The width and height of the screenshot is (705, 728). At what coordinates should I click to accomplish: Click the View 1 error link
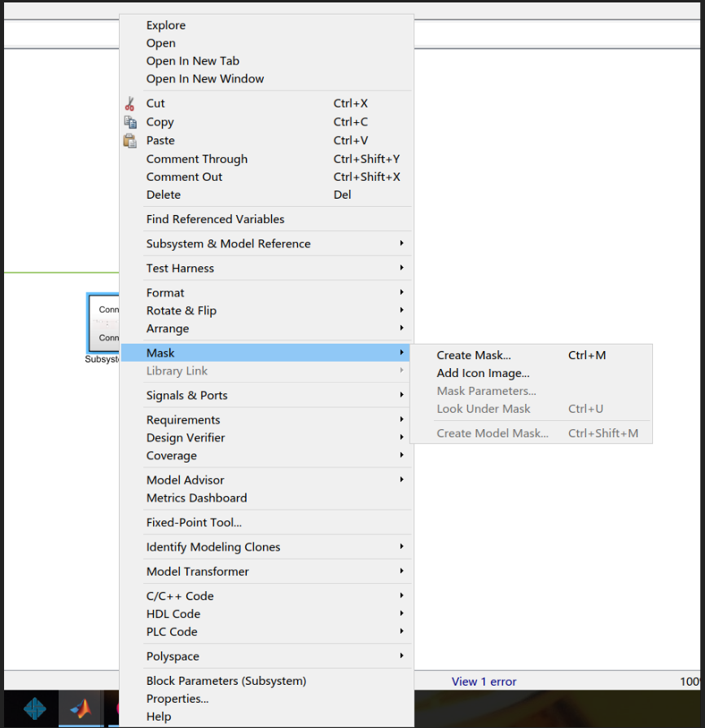(x=484, y=682)
